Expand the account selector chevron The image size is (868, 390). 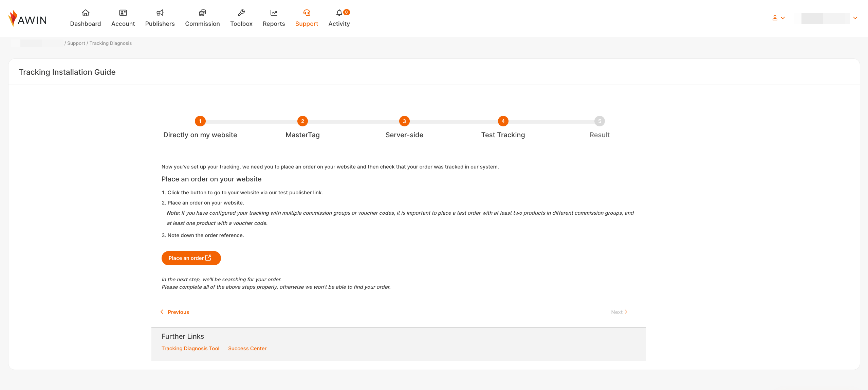click(855, 18)
